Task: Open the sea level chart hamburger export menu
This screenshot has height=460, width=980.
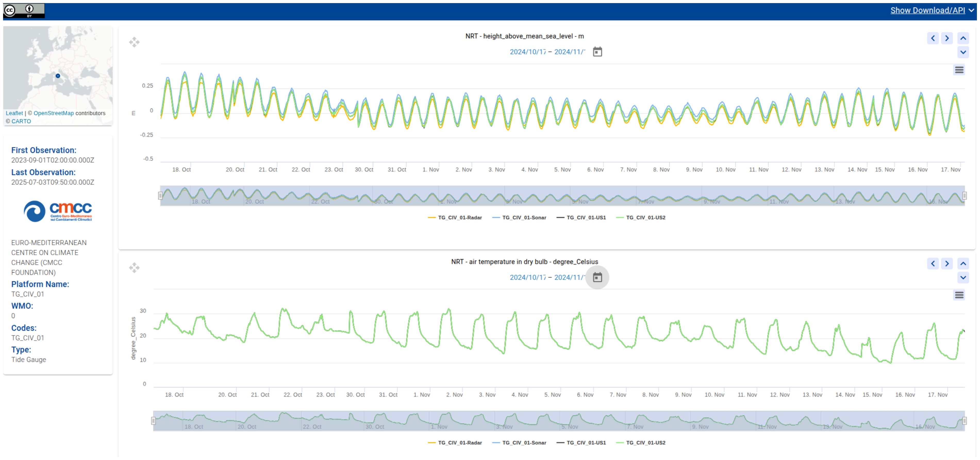Action: pos(959,70)
